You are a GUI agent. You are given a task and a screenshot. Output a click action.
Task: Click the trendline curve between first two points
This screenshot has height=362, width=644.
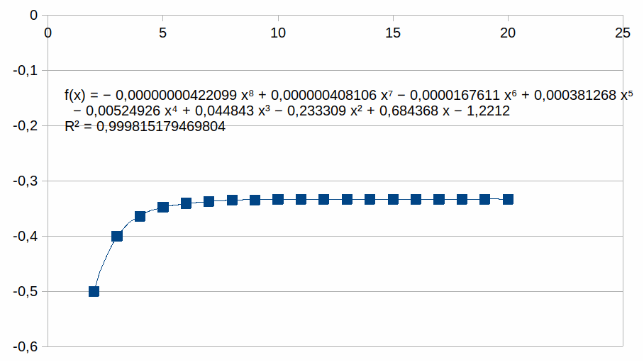click(104, 261)
